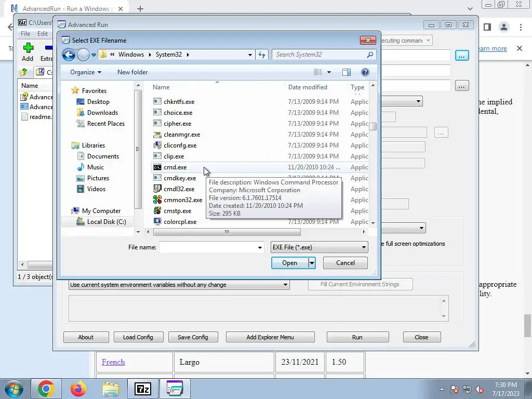This screenshot has height=399, width=532.
Task: Open the help icon in the file dialog
Action: click(x=365, y=72)
